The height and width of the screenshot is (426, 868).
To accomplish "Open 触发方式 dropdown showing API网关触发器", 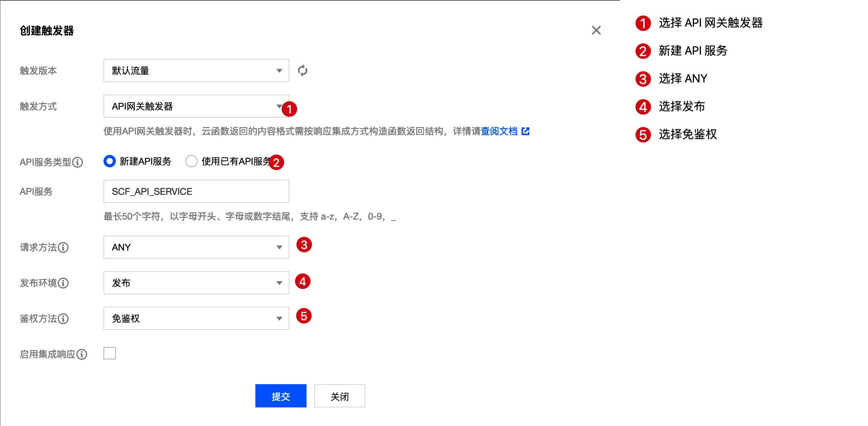I will coord(196,106).
